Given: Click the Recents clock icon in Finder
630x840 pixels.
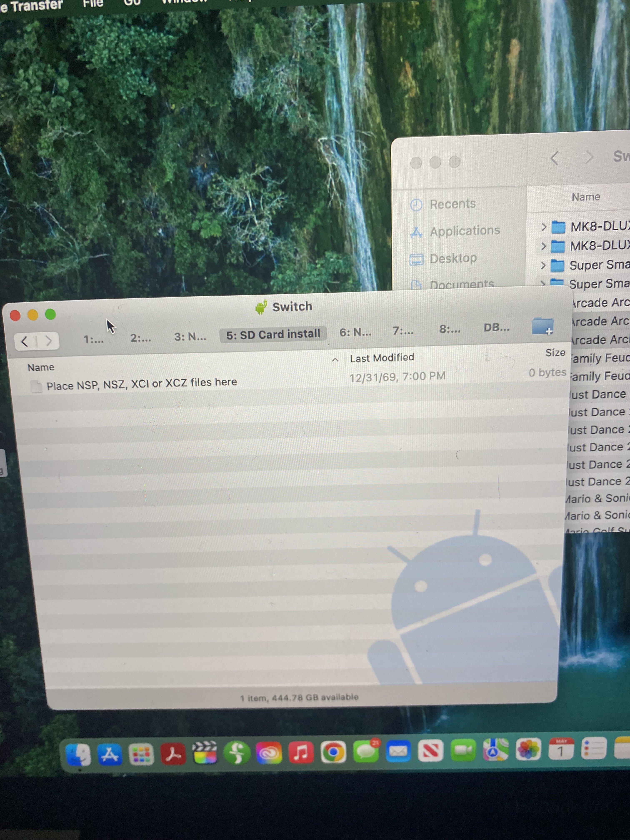Looking at the screenshot, I should click(416, 205).
